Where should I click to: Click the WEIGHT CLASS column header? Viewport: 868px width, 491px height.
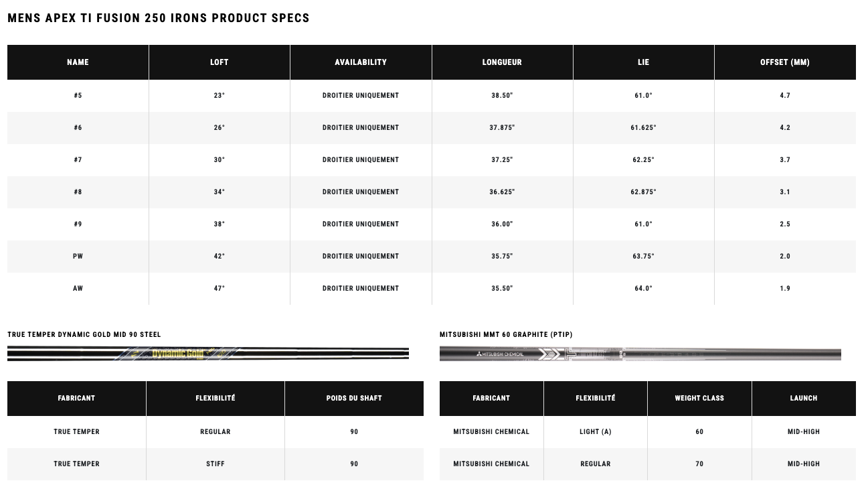[x=699, y=399]
